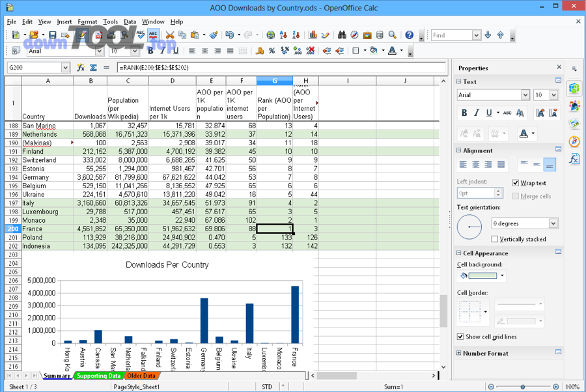Switch to the Older Data sheet tab

(141, 376)
